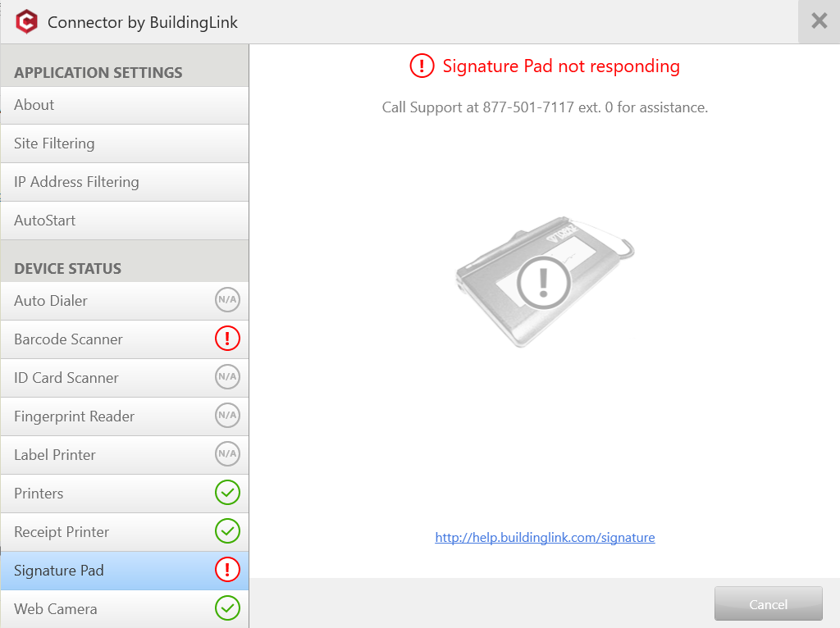The image size is (840, 628).
Task: Click the Auto Dialer N/A status icon
Action: point(228,300)
